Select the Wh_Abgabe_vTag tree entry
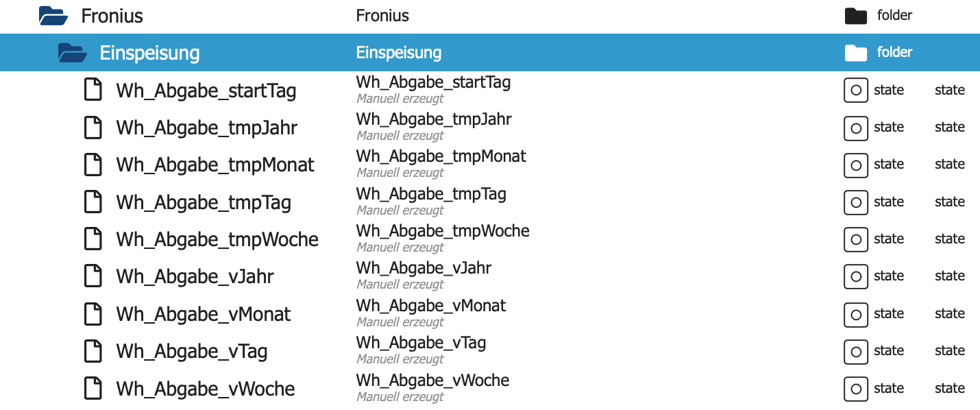This screenshot has height=410, width=980. click(x=191, y=352)
